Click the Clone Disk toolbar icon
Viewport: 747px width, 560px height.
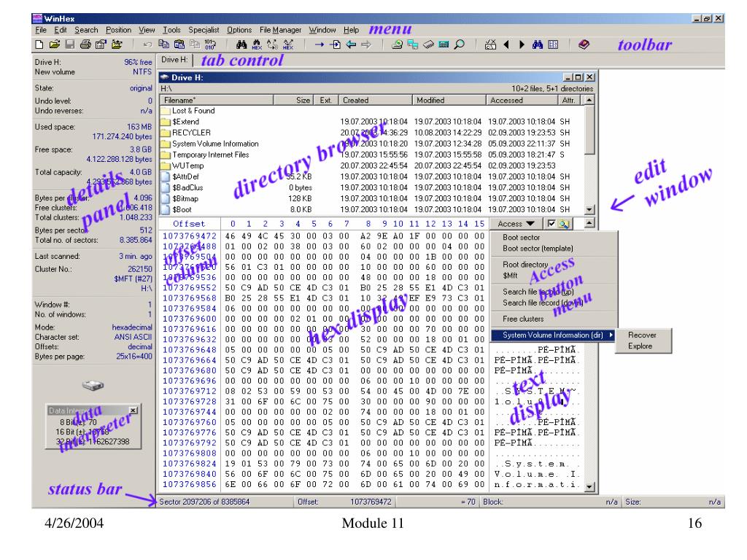click(413, 44)
